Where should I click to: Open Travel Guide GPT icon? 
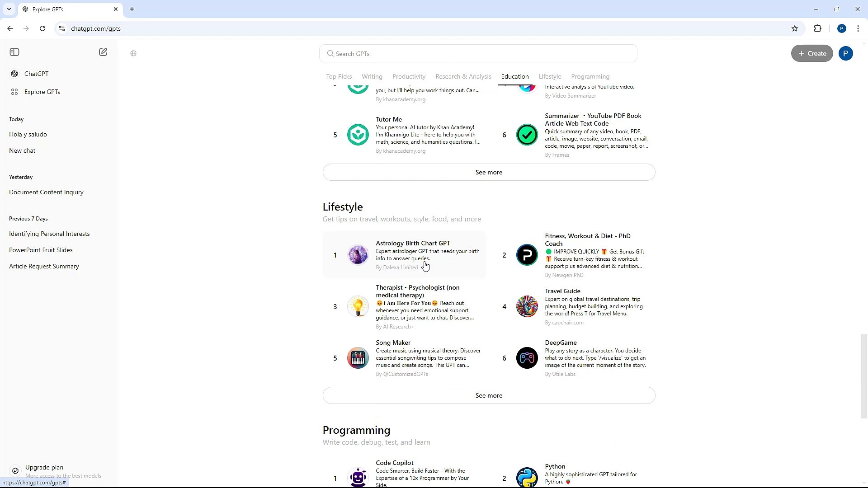[527, 307]
